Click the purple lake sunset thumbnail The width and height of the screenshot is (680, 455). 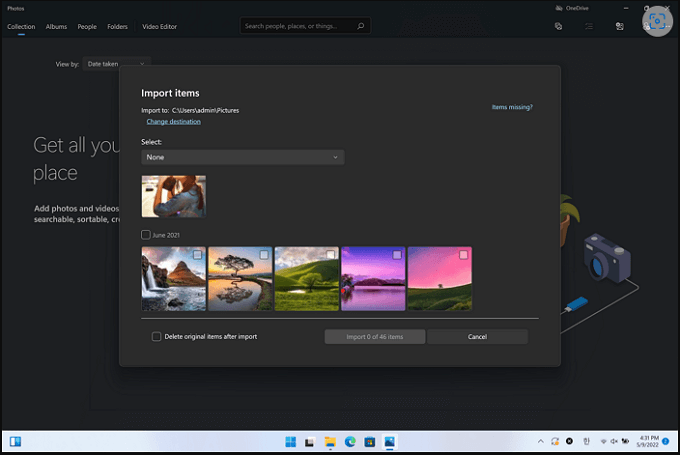373,279
